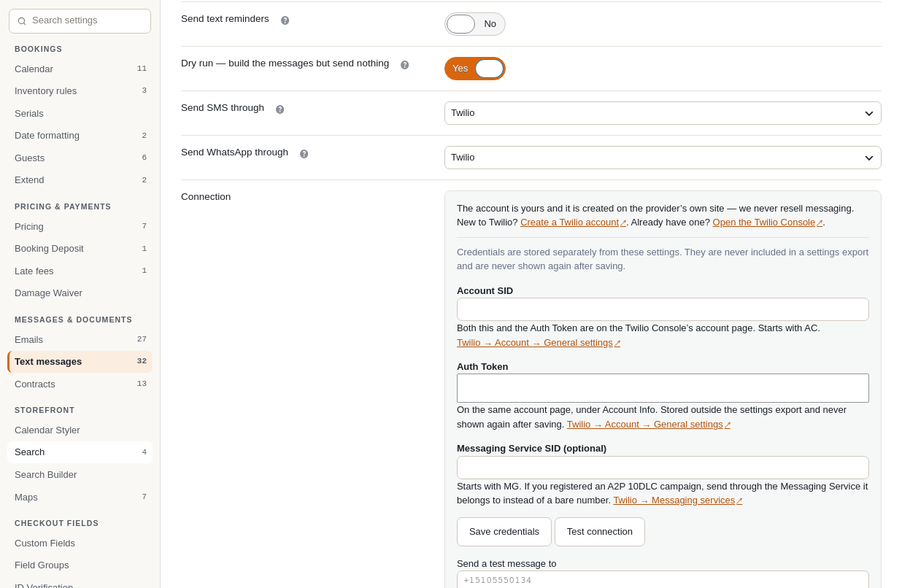Click the Checkout Fields section heading
The width and height of the screenshot is (902, 588).
57,523
